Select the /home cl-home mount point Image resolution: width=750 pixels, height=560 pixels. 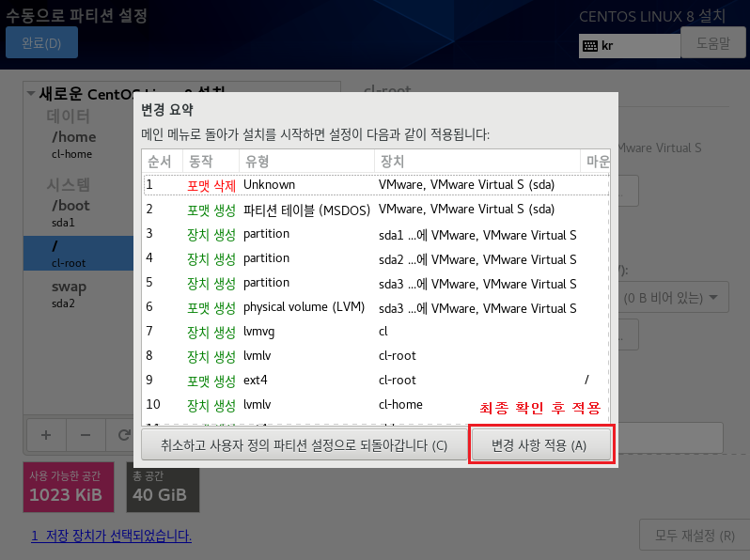pyautogui.click(x=78, y=145)
